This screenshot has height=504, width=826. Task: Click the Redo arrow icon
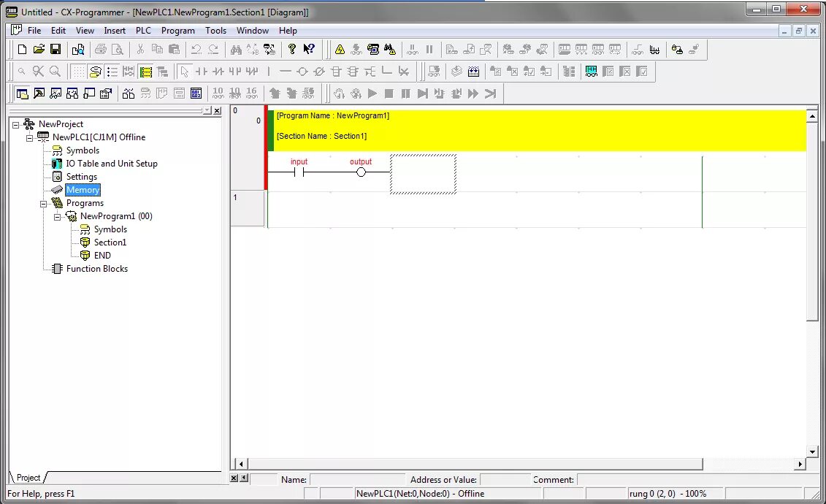click(213, 50)
